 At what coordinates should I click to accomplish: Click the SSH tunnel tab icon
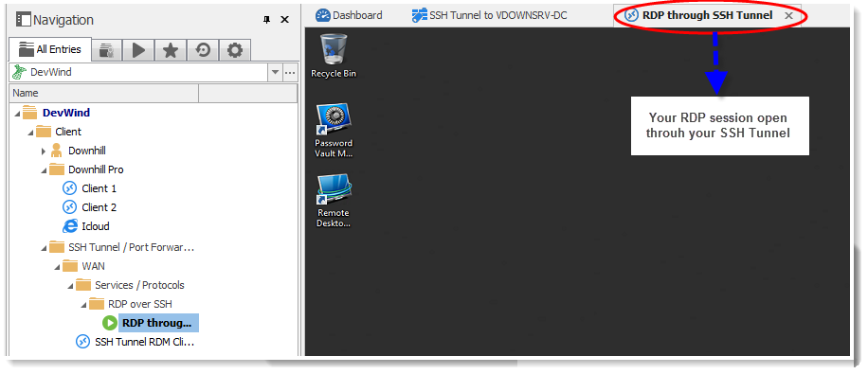pyautogui.click(x=419, y=15)
